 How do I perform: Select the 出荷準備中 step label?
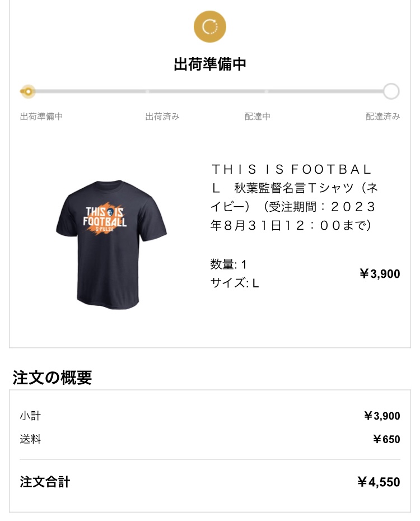[41, 117]
